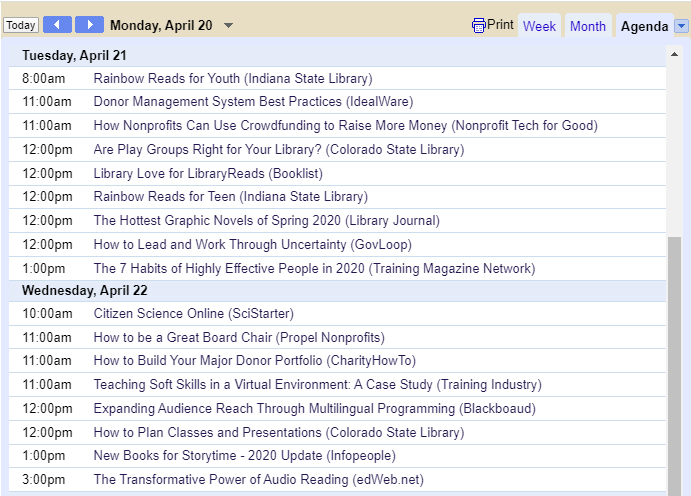
Task: Open How to Plan Classes and Presentations
Action: click(279, 433)
